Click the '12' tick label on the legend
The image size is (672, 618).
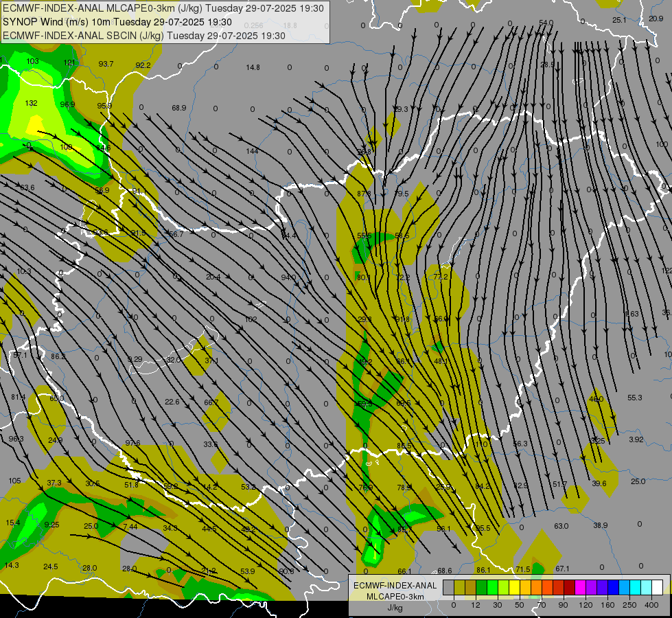pyautogui.click(x=476, y=605)
